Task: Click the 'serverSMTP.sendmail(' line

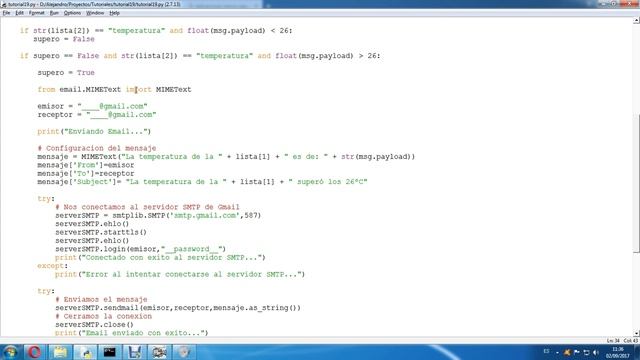Action: [178, 308]
